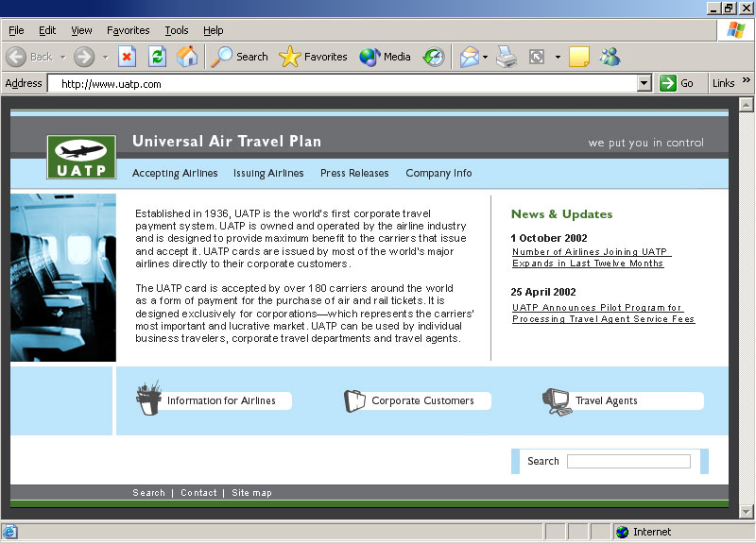This screenshot has width=756, height=544.
Task: Click into the page Search text field
Action: tap(628, 461)
